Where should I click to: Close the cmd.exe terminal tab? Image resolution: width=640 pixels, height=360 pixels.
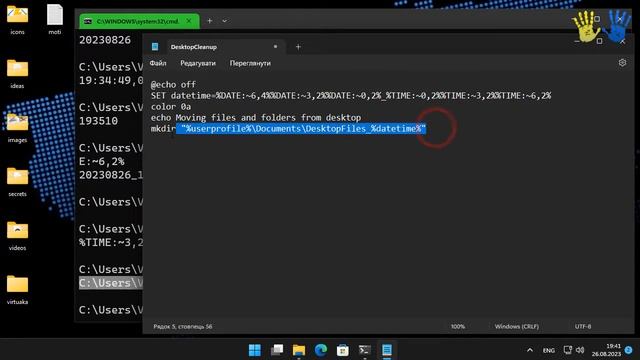(x=189, y=21)
